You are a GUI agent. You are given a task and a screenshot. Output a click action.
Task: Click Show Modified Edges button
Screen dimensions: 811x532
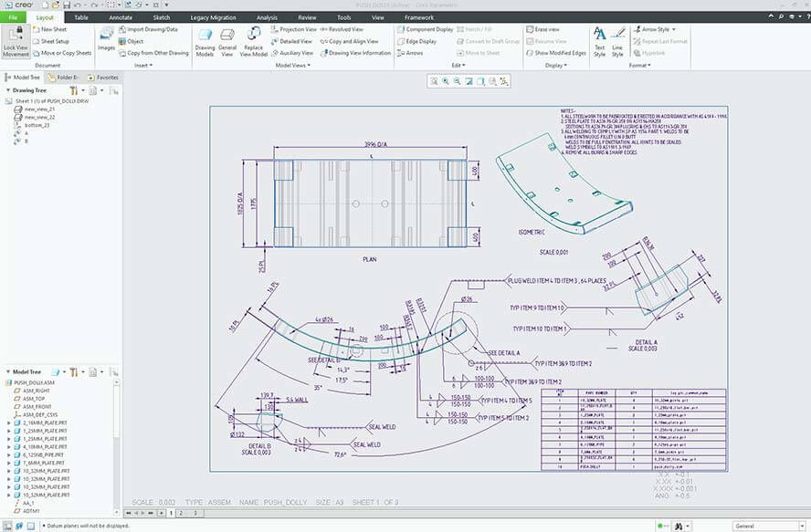point(560,53)
